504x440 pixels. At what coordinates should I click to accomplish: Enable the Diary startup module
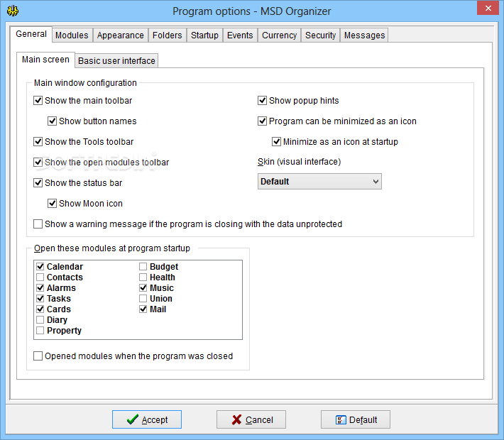(x=40, y=319)
